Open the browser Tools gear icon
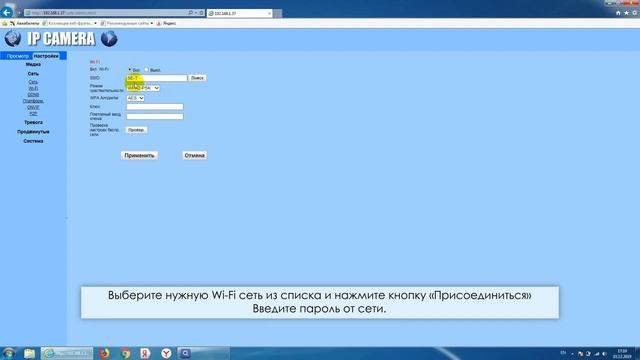 tap(635, 13)
